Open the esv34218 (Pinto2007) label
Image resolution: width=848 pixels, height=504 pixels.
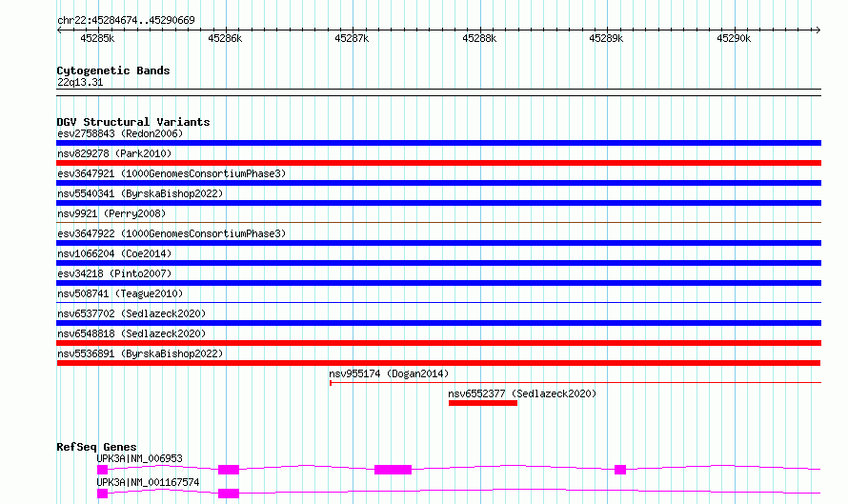click(114, 273)
